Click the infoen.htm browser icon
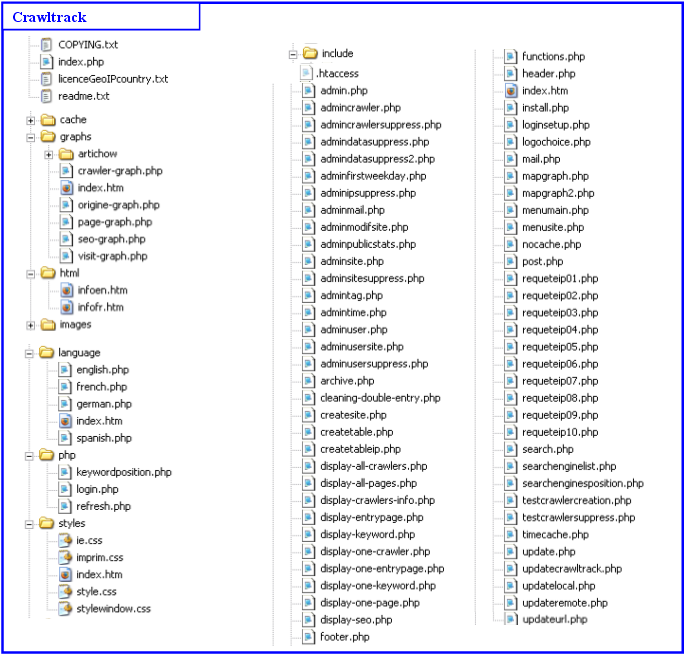Image resolution: width=685 pixels, height=656 pixels. coord(66,290)
